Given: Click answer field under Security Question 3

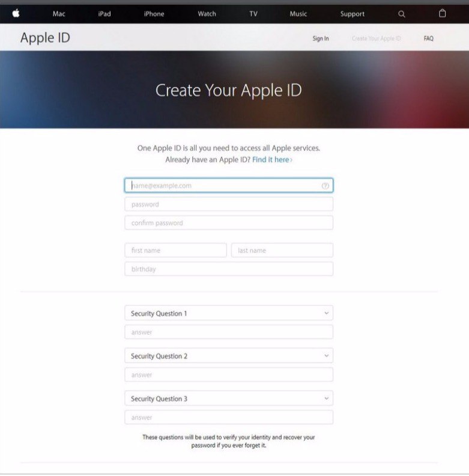Looking at the screenshot, I should pyautogui.click(x=229, y=418).
